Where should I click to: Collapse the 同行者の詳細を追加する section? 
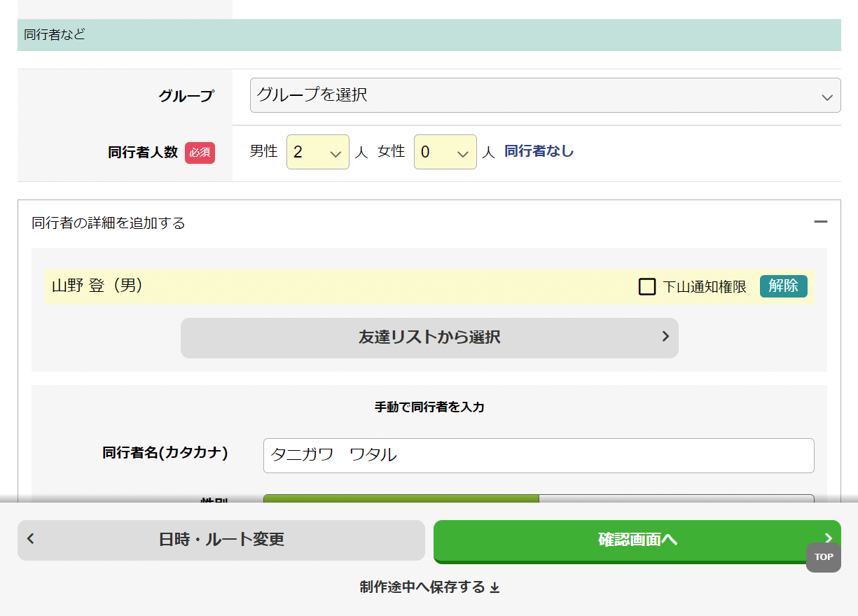click(x=820, y=222)
